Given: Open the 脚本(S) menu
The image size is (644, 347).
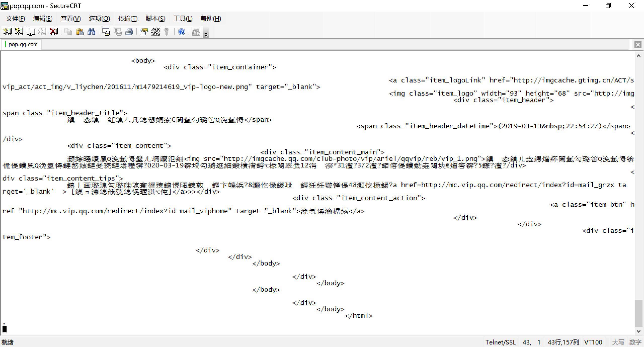Looking at the screenshot, I should 155,19.
